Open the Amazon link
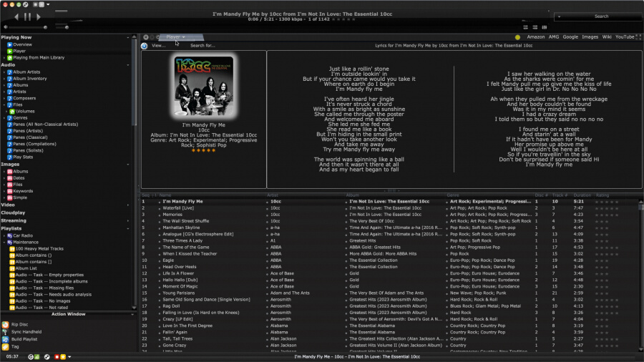The height and width of the screenshot is (362, 644). tap(535, 37)
